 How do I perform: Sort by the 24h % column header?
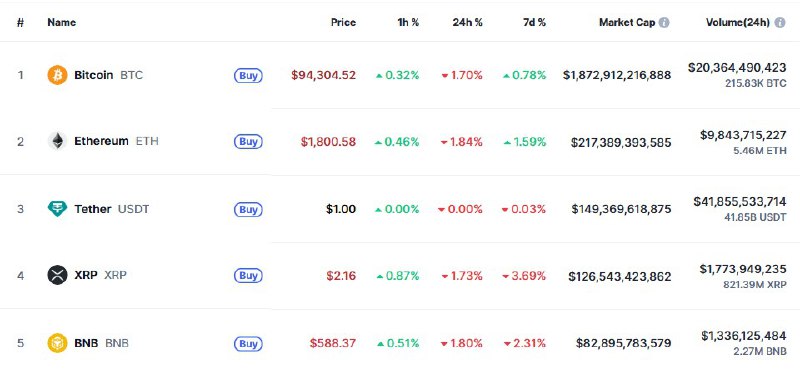click(x=467, y=22)
